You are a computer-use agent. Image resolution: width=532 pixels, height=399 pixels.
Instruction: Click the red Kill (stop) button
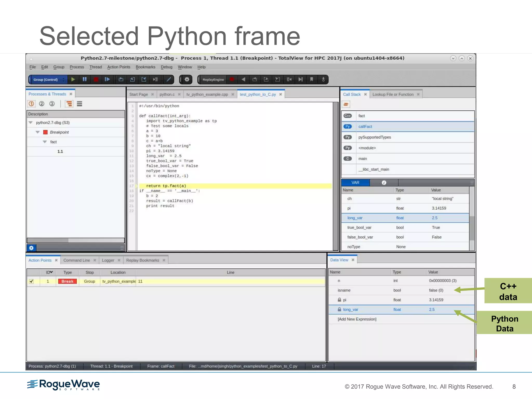point(96,79)
